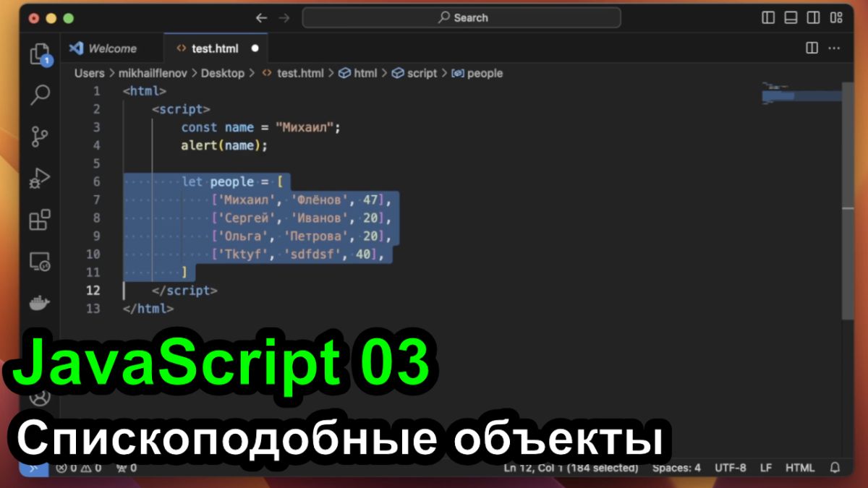Expand the Desktop breadcrumb
The height and width of the screenshot is (488, 868).
point(223,73)
